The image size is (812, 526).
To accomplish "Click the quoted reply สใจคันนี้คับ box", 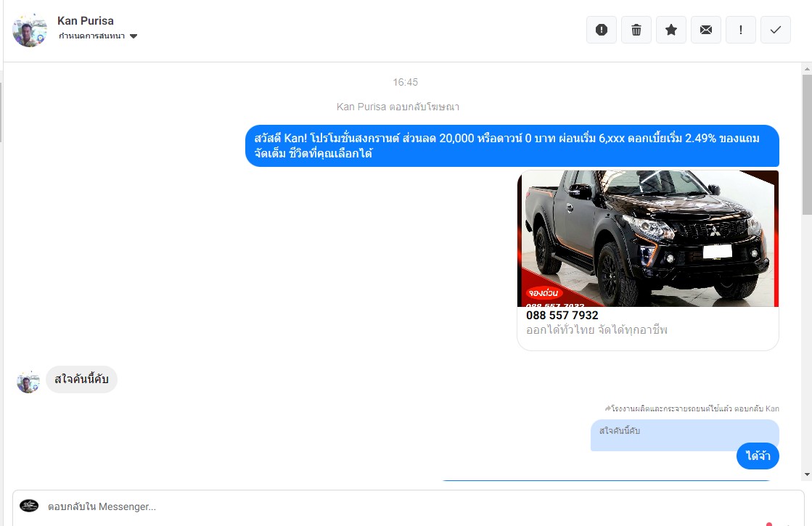I will click(684, 435).
